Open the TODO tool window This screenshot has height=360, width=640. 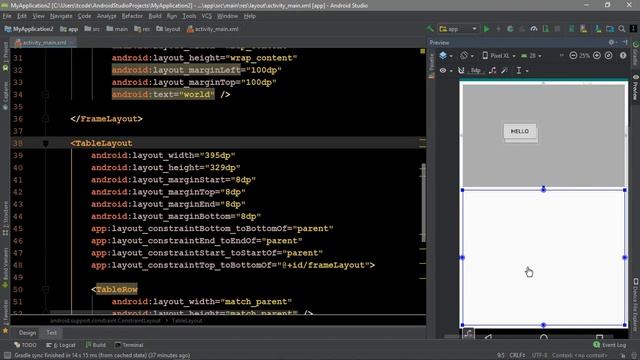coord(25,345)
